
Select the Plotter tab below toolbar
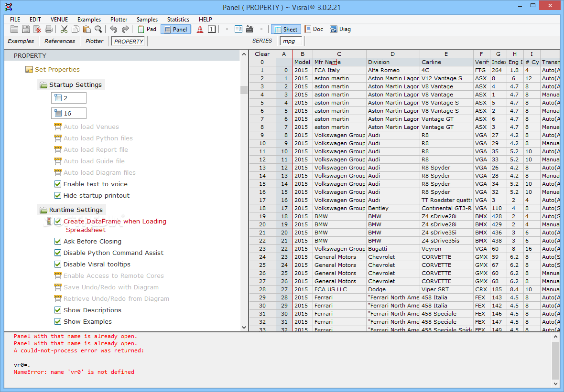pyautogui.click(x=94, y=41)
